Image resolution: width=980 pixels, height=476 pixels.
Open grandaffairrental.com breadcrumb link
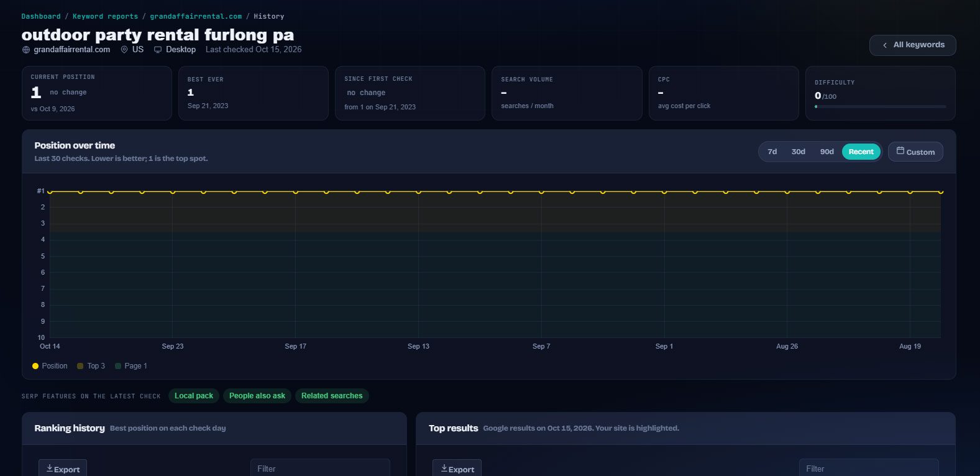click(x=196, y=16)
